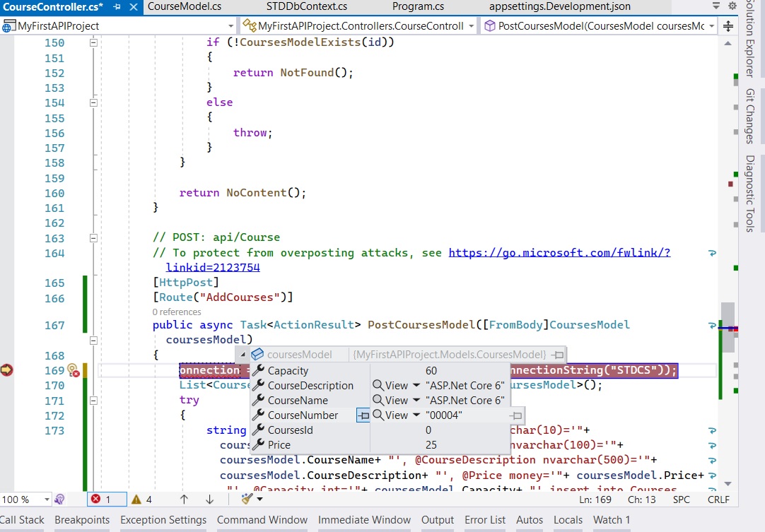The width and height of the screenshot is (765, 532).
Task: Collapse the comment region at line 163
Action: 93,239
